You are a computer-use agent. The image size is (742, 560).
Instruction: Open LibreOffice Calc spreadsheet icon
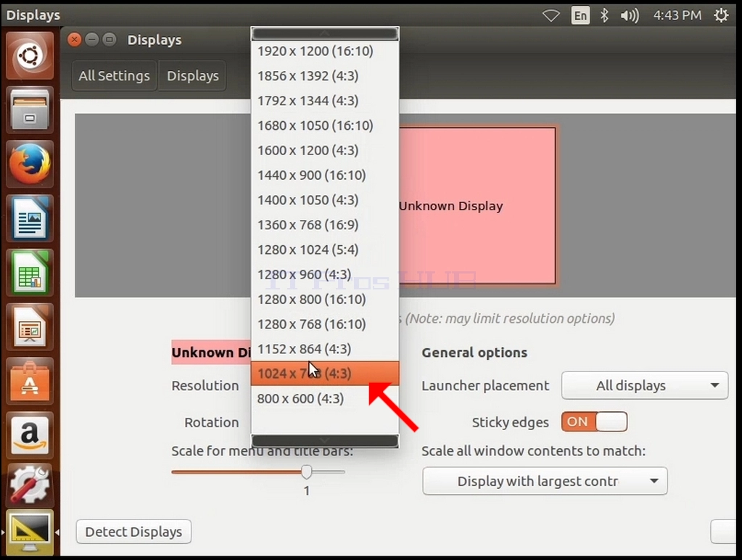(x=30, y=273)
